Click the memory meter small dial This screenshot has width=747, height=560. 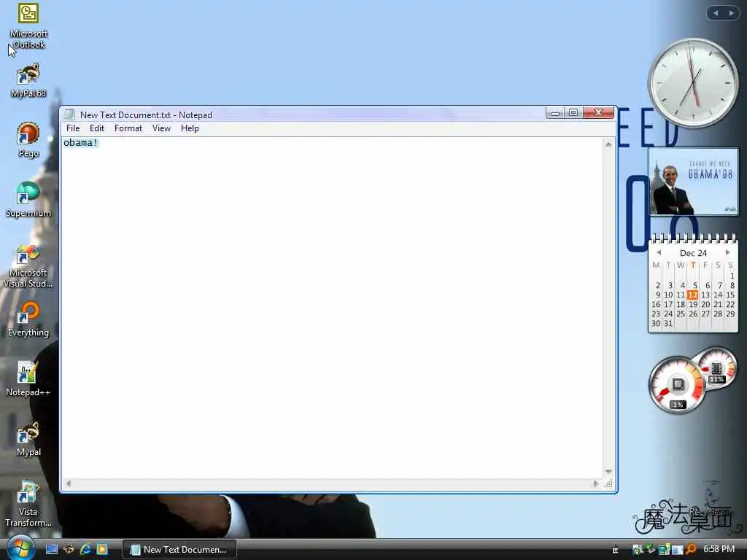716,368
